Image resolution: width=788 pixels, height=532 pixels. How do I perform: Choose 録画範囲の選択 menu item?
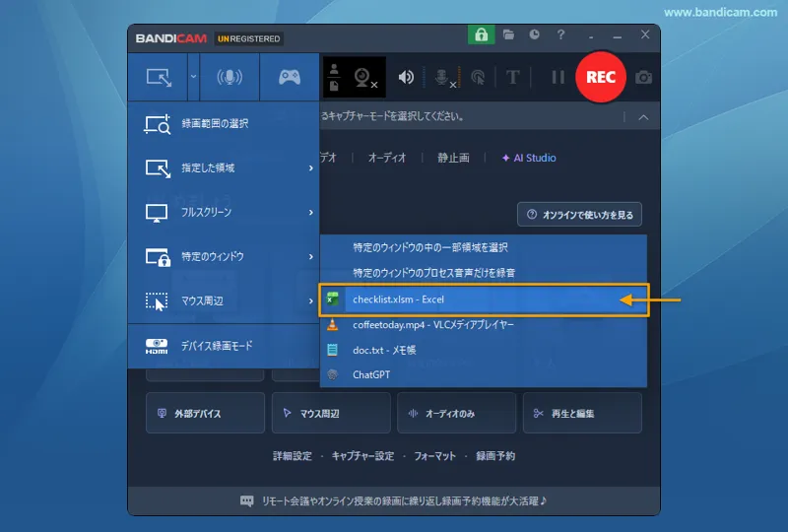[224, 124]
